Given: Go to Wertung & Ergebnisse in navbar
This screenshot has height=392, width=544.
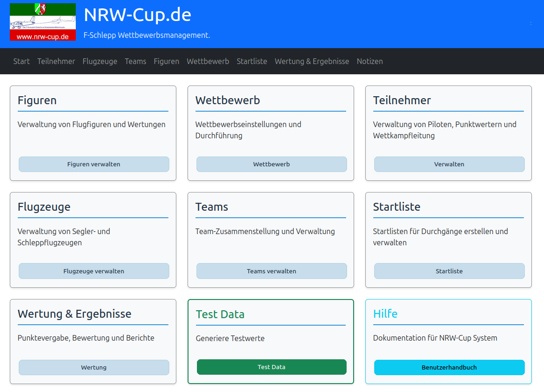Looking at the screenshot, I should tap(312, 61).
